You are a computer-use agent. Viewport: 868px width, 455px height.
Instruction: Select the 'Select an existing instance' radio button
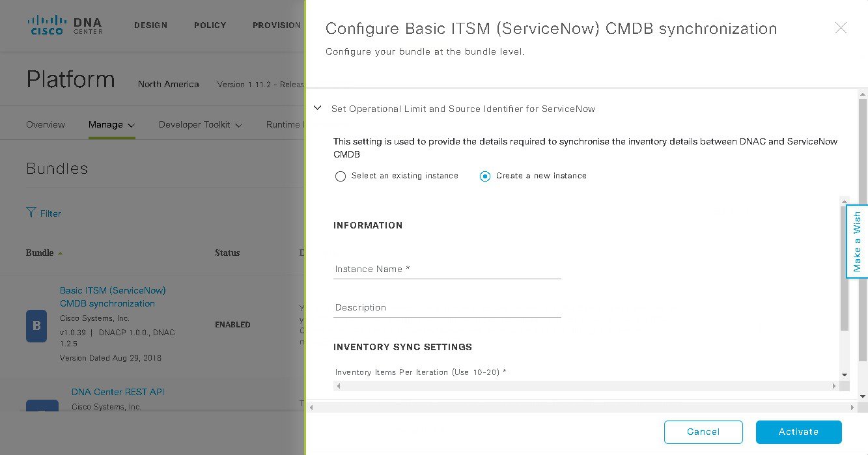click(x=341, y=176)
